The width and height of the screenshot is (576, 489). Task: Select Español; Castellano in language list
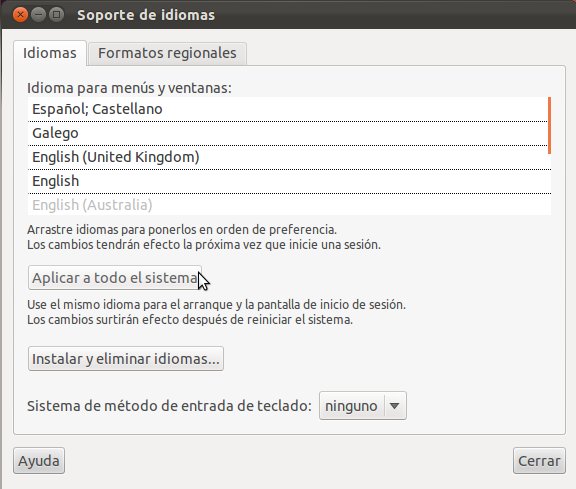[288, 109]
